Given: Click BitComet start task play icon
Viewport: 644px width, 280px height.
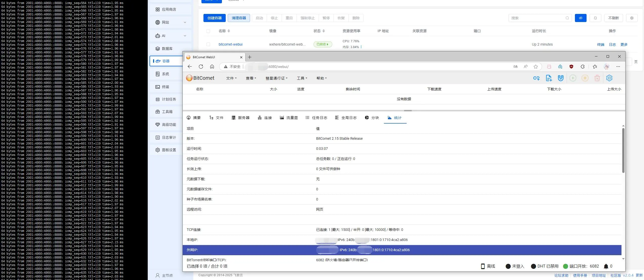Looking at the screenshot, I should point(573,78).
